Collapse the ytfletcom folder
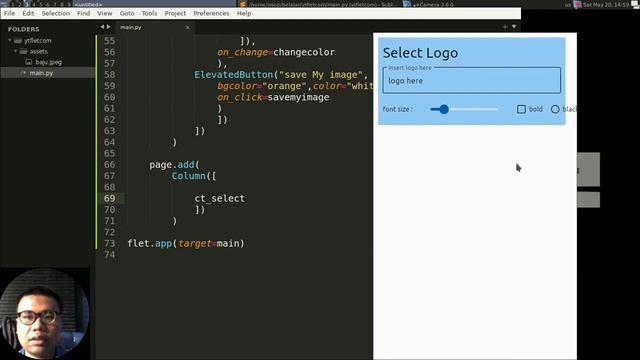Screen dimensions: 640x360 click(x=10, y=40)
